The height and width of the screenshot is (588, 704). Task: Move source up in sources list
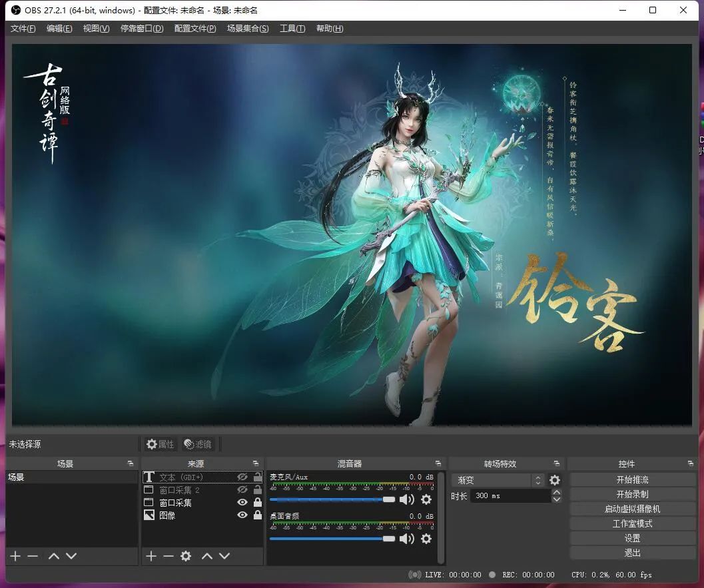pos(207,556)
